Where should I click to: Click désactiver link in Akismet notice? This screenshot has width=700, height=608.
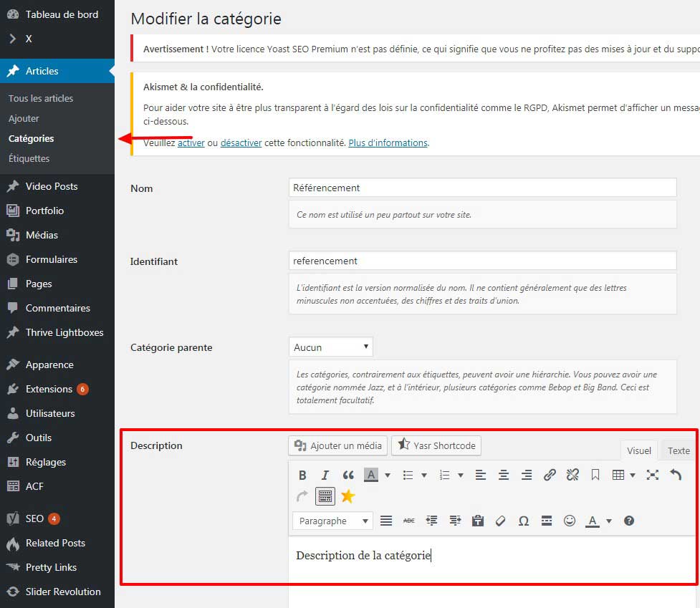[241, 143]
